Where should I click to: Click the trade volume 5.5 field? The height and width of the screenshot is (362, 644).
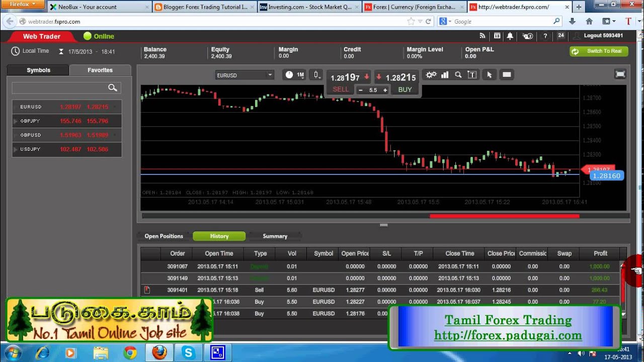(x=373, y=90)
